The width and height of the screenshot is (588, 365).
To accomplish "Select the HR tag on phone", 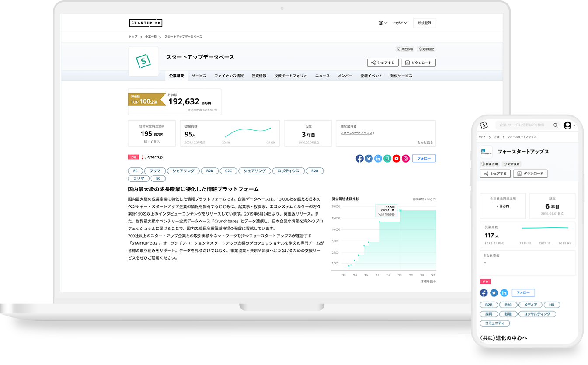I will [x=552, y=305].
